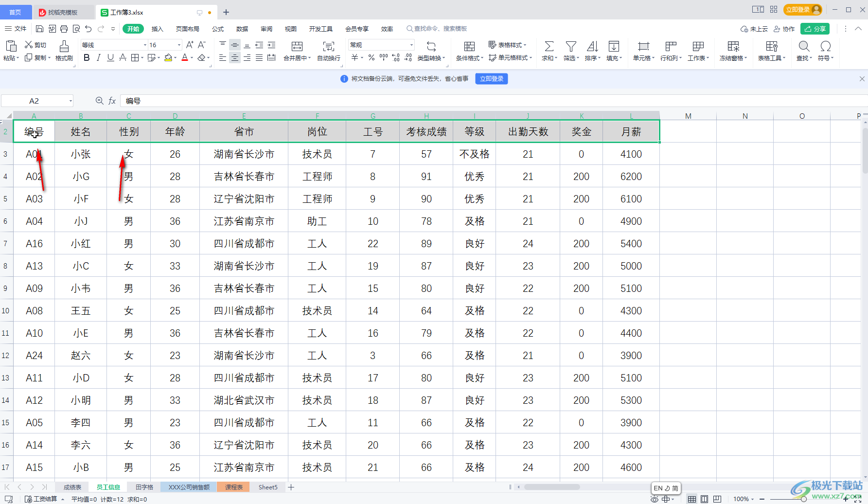Click the green 分享 share button
Image resolution: width=868 pixels, height=504 pixels.
[x=815, y=29]
